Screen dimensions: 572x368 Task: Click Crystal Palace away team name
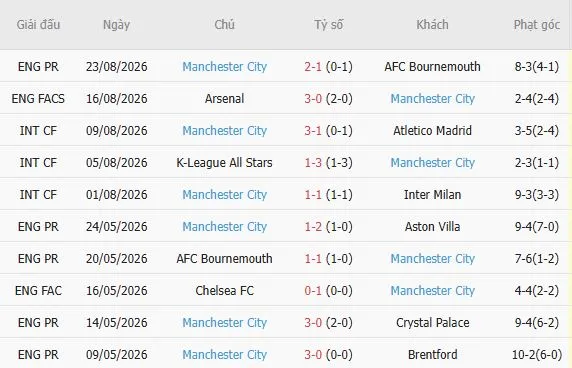432,323
